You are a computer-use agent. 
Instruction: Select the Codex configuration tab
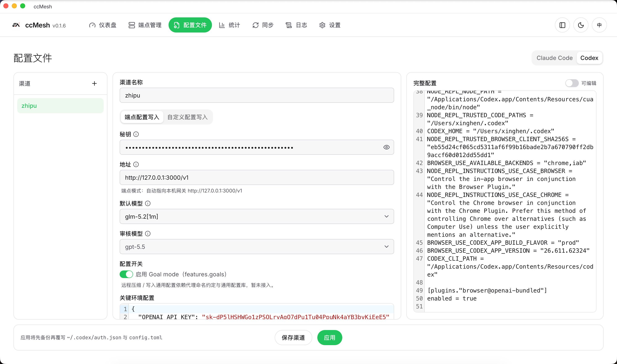589,58
